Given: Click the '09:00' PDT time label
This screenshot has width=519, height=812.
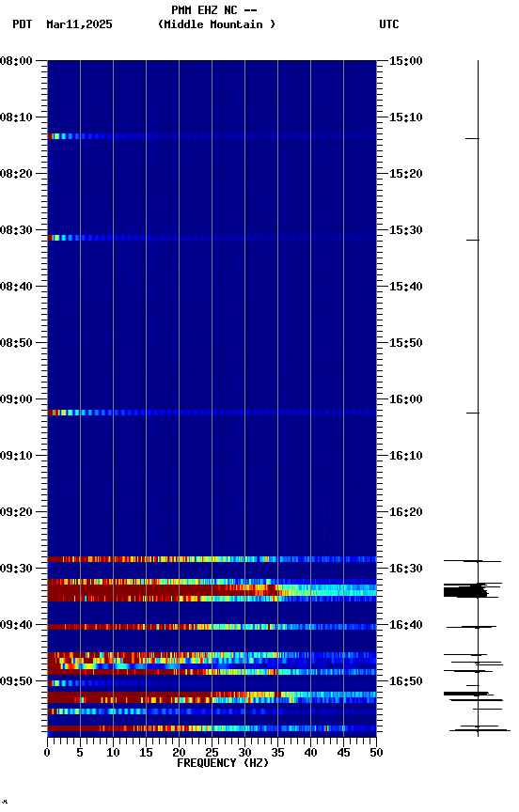Looking at the screenshot, I should 16,399.
